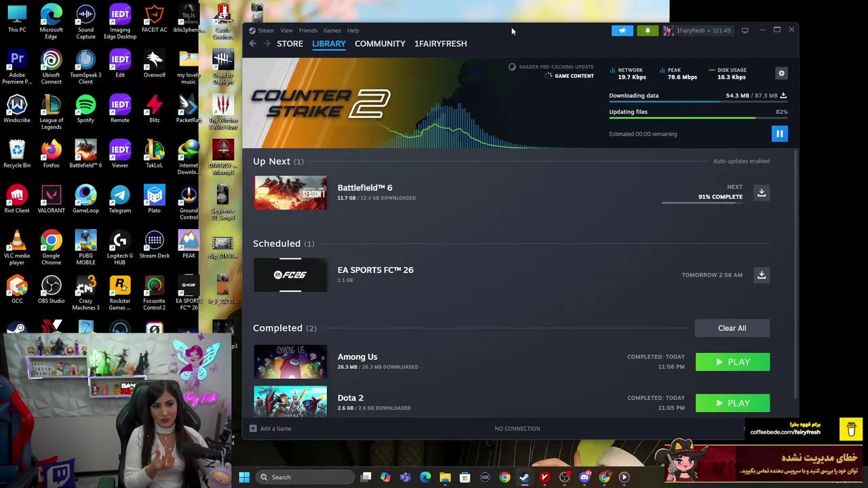Image resolution: width=868 pixels, height=488 pixels.
Task: Select the Firefox desktop icon
Action: pyautogui.click(x=51, y=155)
